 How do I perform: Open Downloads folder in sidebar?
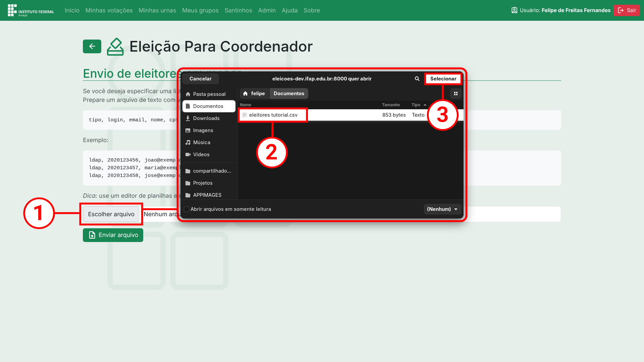pos(206,118)
